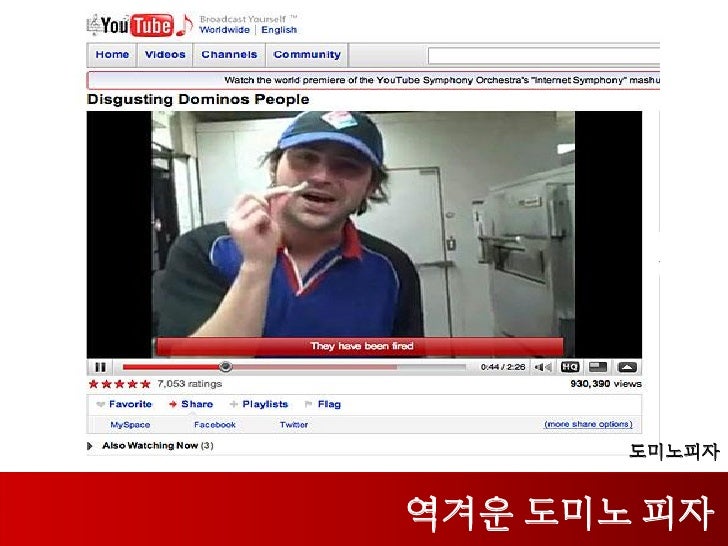The image size is (728, 546).
Task: Click the 7,053 ratings text
Action: click(189, 384)
